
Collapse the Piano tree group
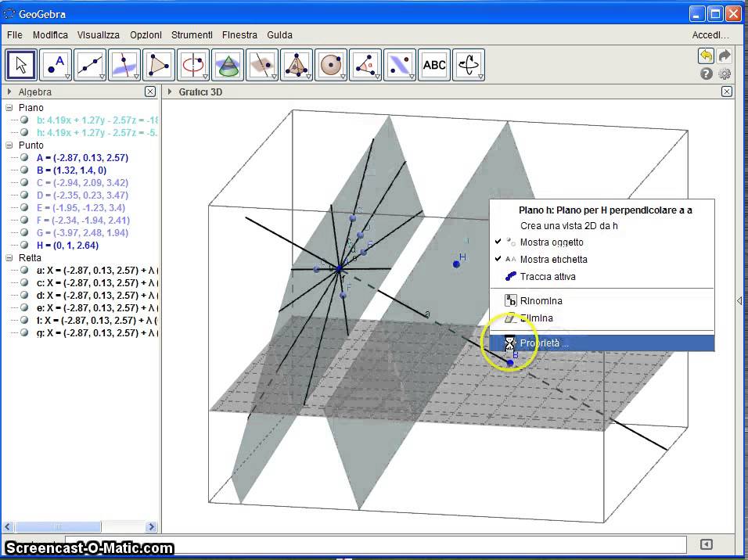pyautogui.click(x=9, y=108)
